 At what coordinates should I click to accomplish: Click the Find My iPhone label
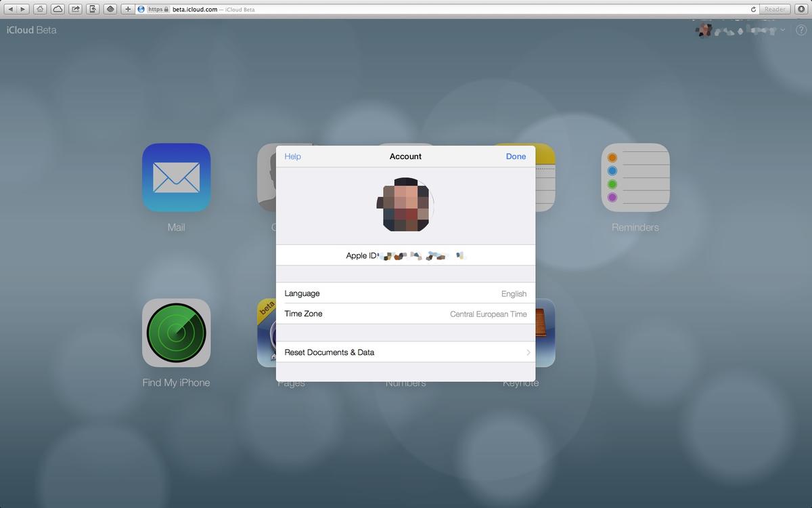tap(176, 383)
